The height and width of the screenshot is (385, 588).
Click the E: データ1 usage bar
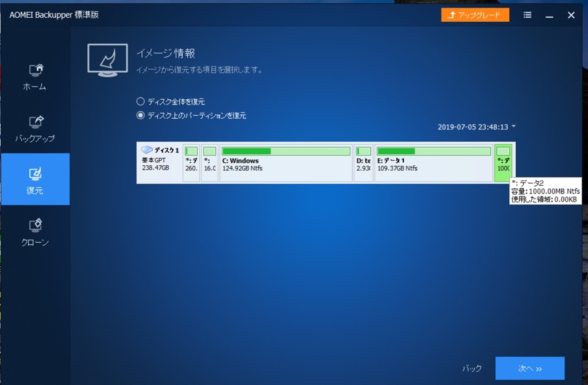[434, 151]
